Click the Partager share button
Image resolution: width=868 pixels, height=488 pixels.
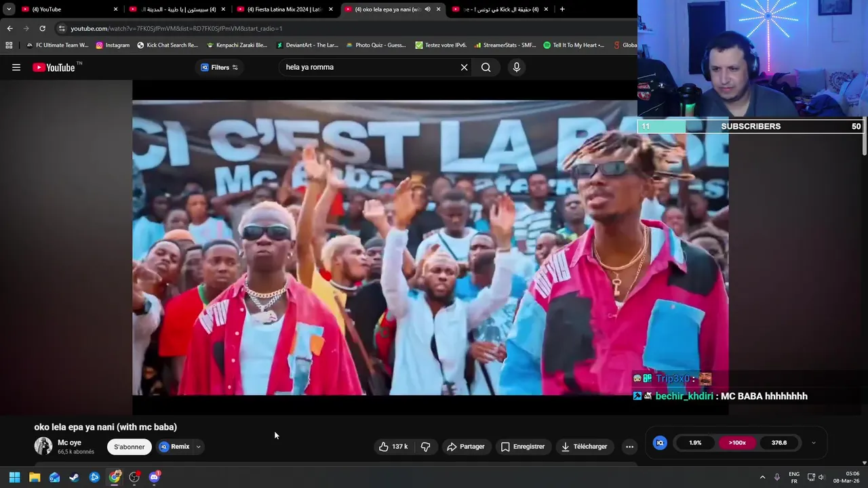(466, 447)
